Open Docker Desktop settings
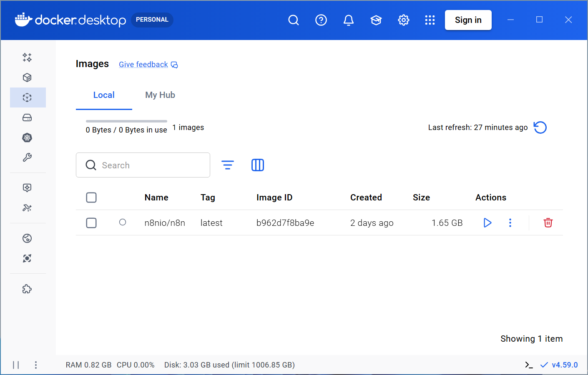Image resolution: width=588 pixels, height=375 pixels. tap(403, 20)
